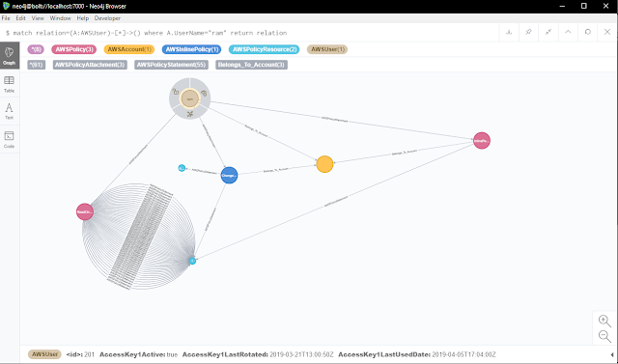Select the yellow AWSAccount node

click(x=324, y=164)
